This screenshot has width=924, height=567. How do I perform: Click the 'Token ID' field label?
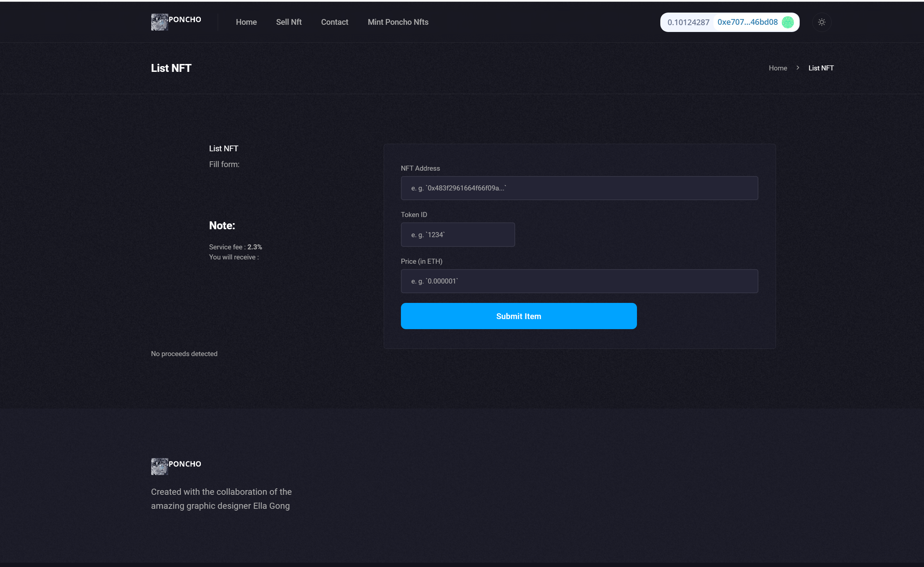pyautogui.click(x=414, y=215)
